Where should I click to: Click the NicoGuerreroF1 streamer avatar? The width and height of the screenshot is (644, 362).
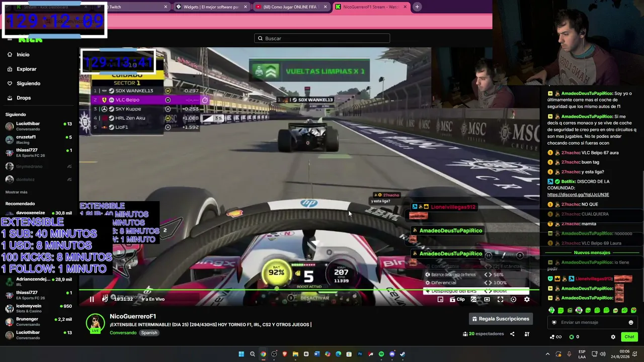pos(95,323)
